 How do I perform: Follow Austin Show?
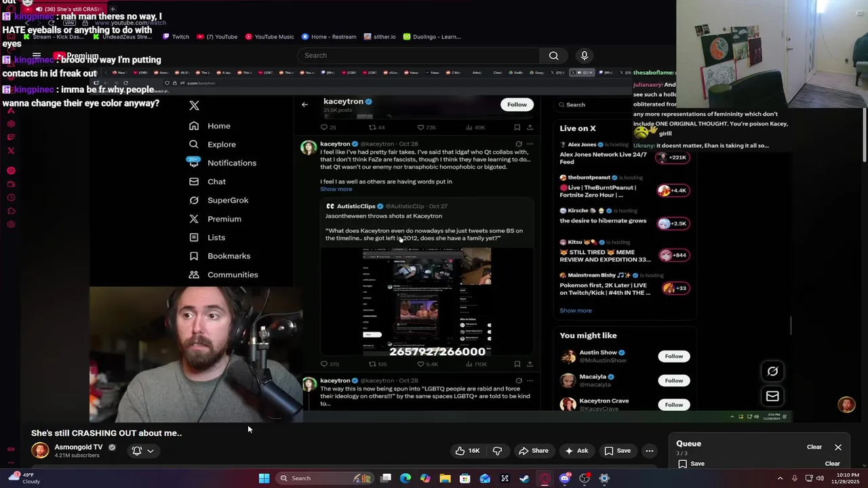pyautogui.click(x=673, y=356)
